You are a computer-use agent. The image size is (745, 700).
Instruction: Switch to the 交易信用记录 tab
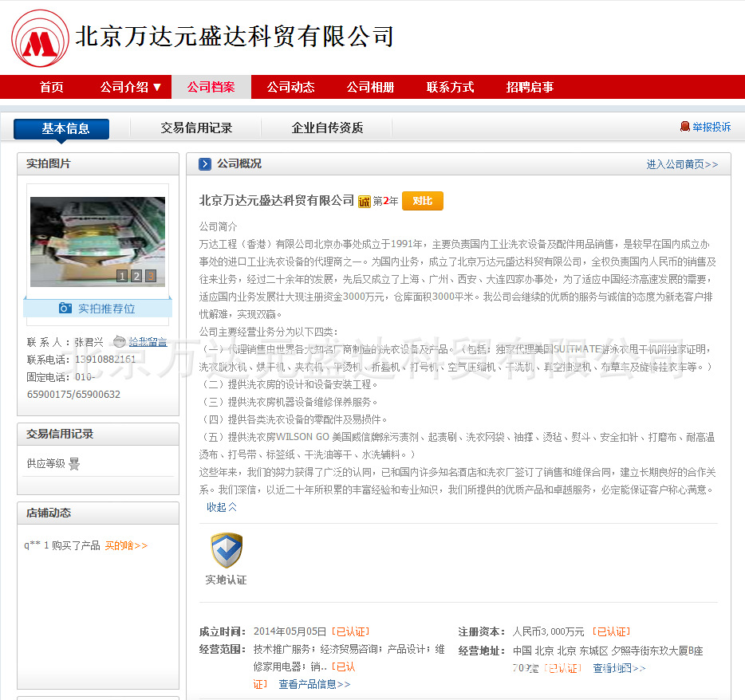[196, 128]
